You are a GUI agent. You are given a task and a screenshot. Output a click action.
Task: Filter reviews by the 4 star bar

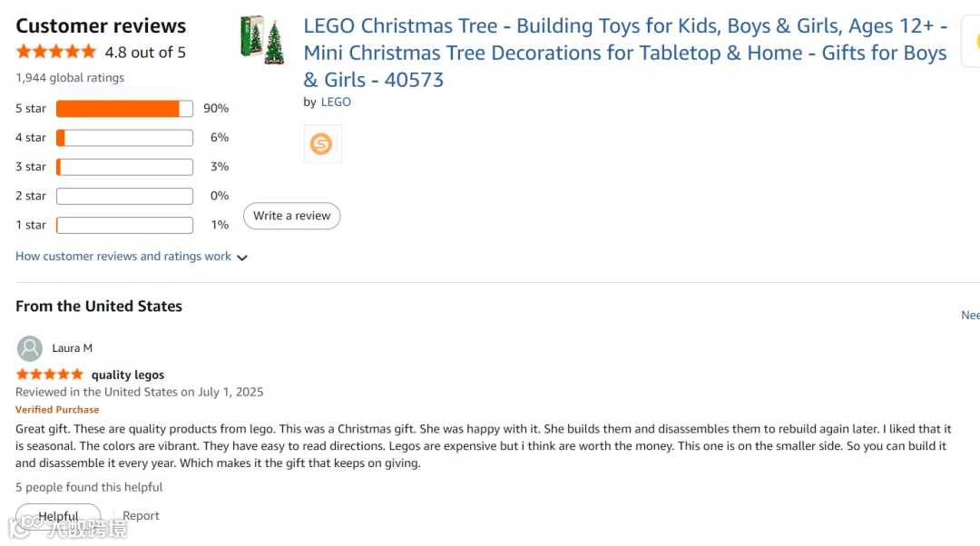[124, 138]
